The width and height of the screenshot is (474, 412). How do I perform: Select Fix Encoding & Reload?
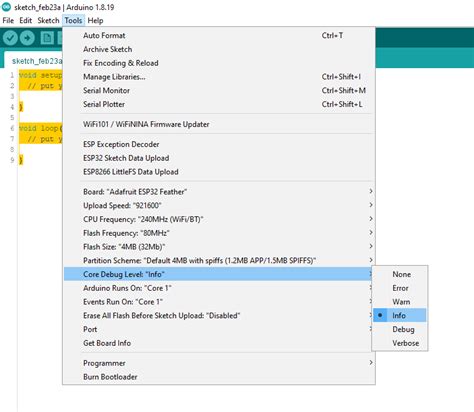[219, 63]
